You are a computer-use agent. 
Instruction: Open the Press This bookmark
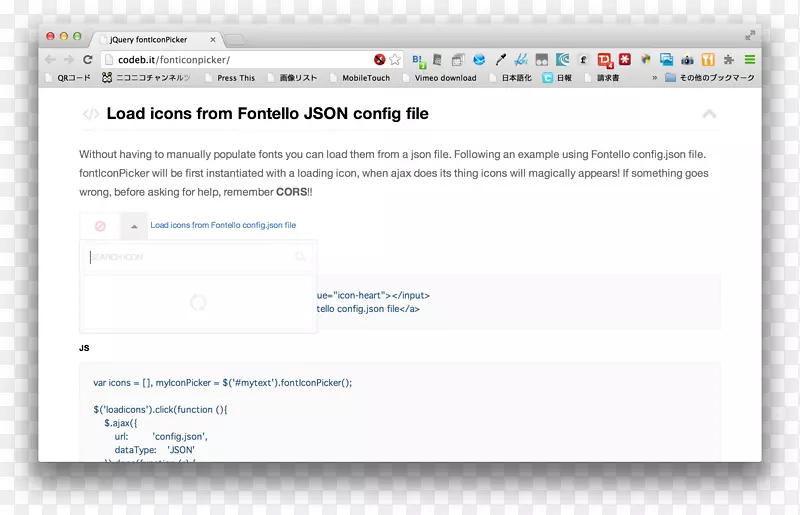[230, 78]
